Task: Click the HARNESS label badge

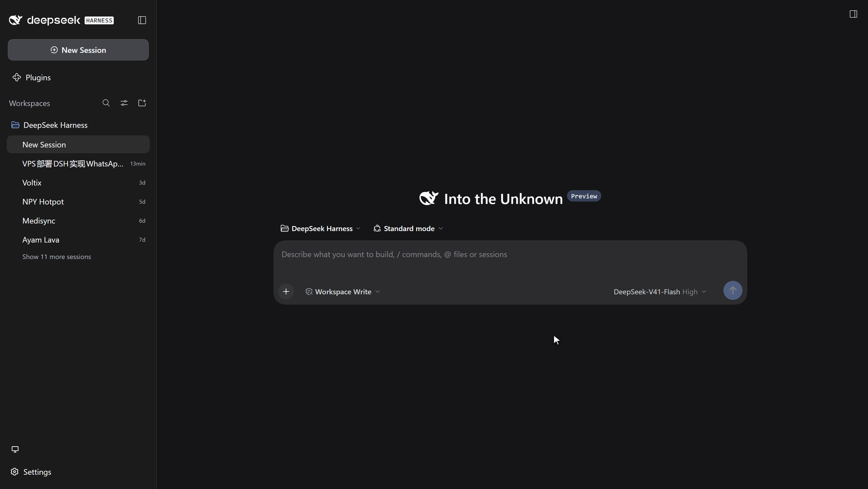Action: click(99, 20)
